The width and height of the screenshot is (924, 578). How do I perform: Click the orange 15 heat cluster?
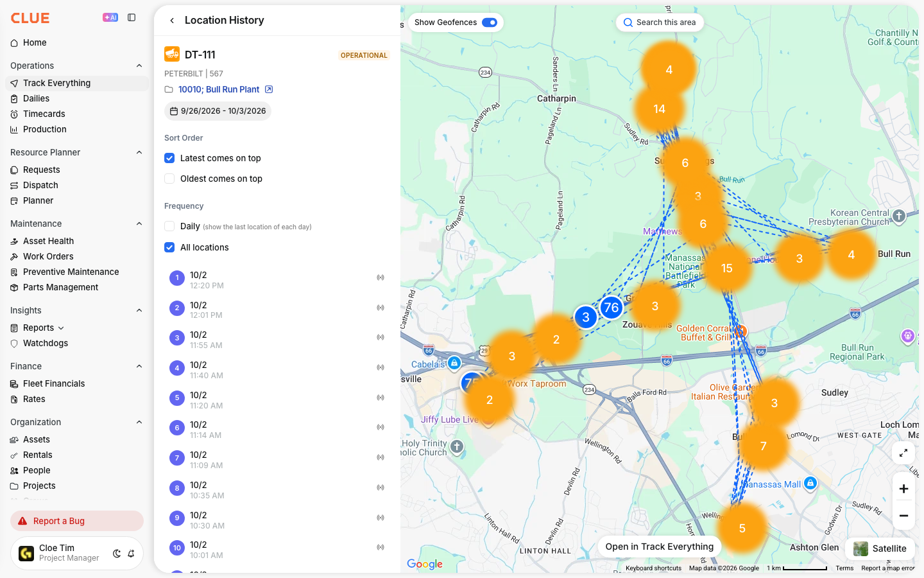click(x=726, y=268)
